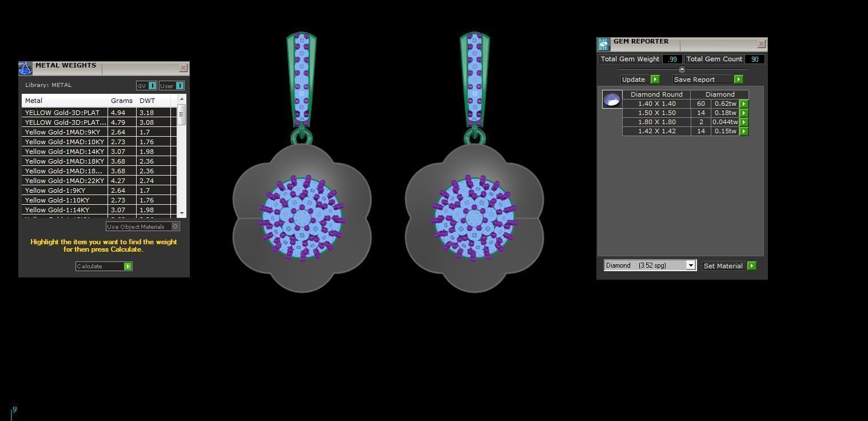Click the green arrow on Calculate button
The image size is (868, 421).
128,267
